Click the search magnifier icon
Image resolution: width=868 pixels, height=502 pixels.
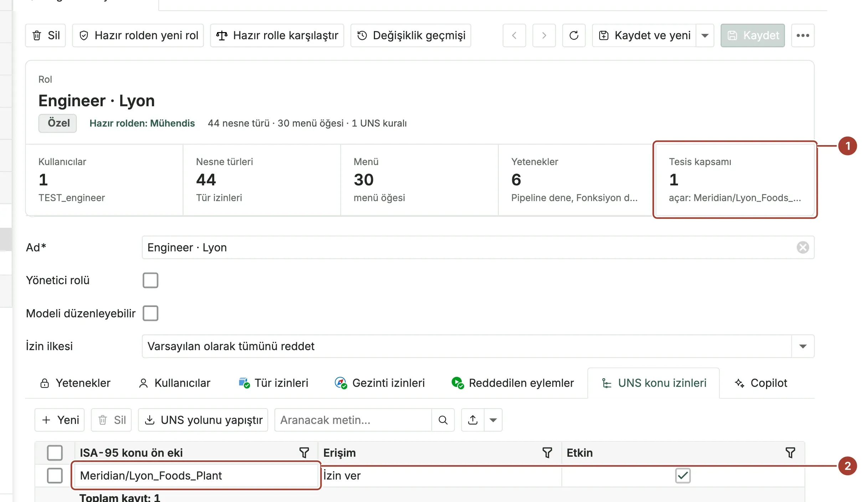(x=443, y=420)
